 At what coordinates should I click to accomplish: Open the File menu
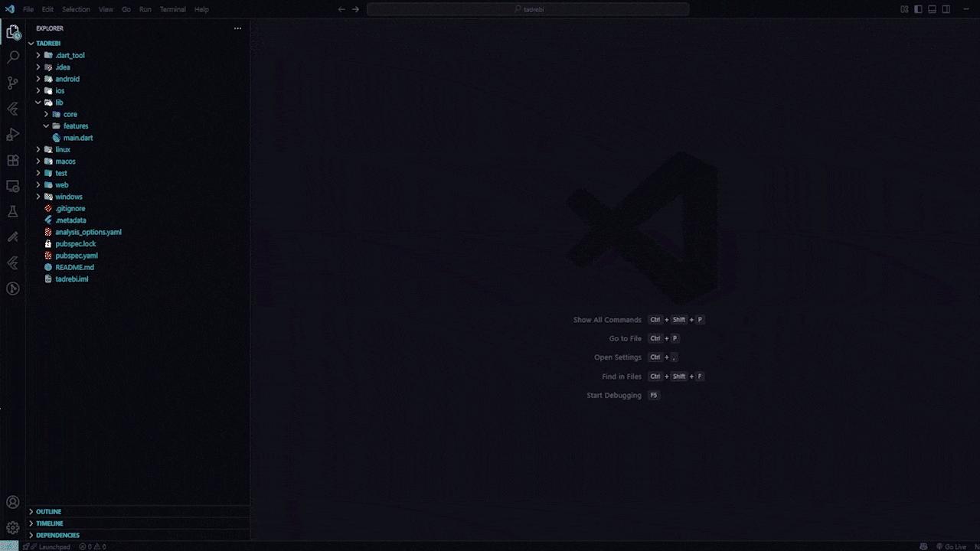pos(28,9)
